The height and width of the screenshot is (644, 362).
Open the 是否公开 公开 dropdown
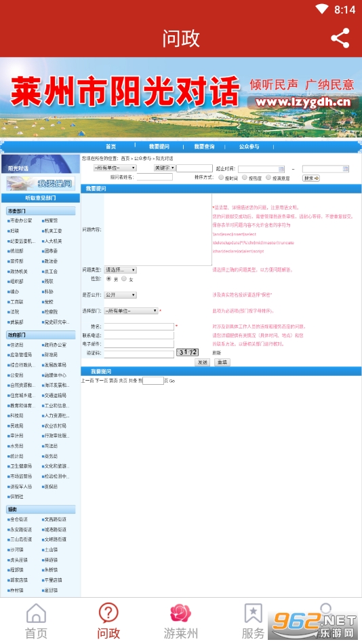120,295
